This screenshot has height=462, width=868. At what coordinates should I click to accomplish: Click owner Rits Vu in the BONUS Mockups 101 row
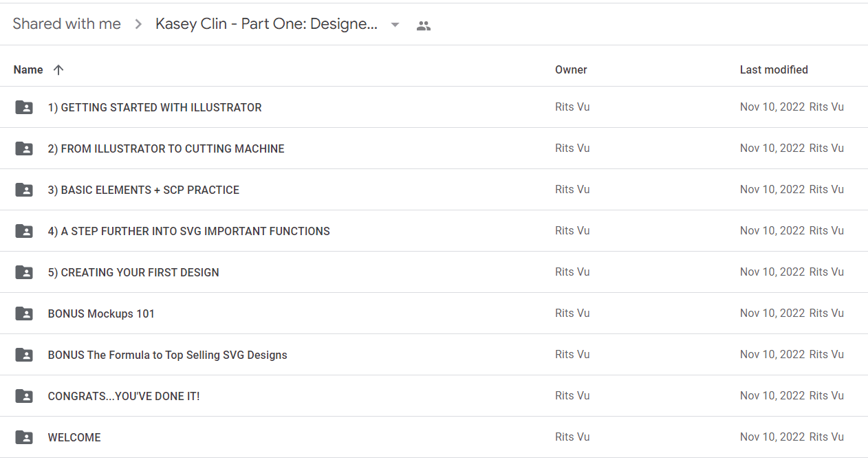(572, 313)
